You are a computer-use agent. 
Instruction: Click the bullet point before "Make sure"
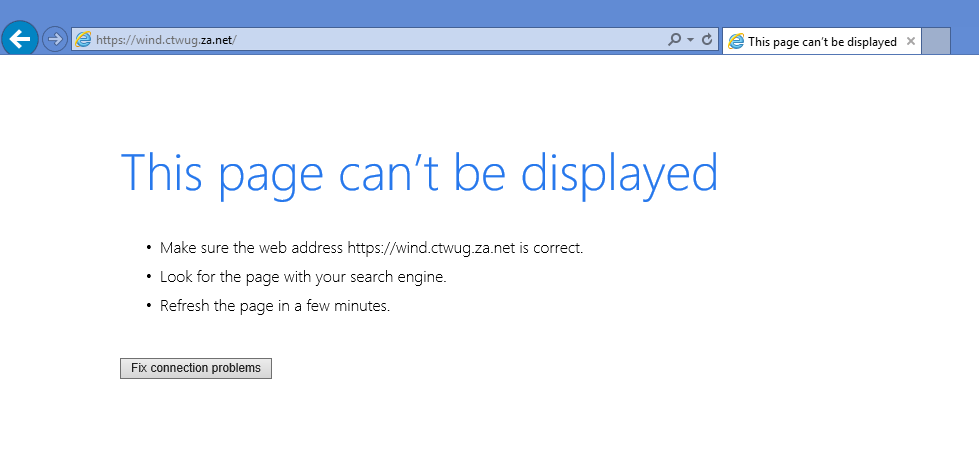click(148, 248)
